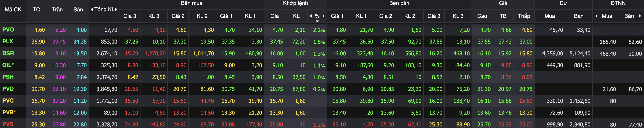
Task: Sort by Sàn floor price header
Action: click(x=78, y=10)
